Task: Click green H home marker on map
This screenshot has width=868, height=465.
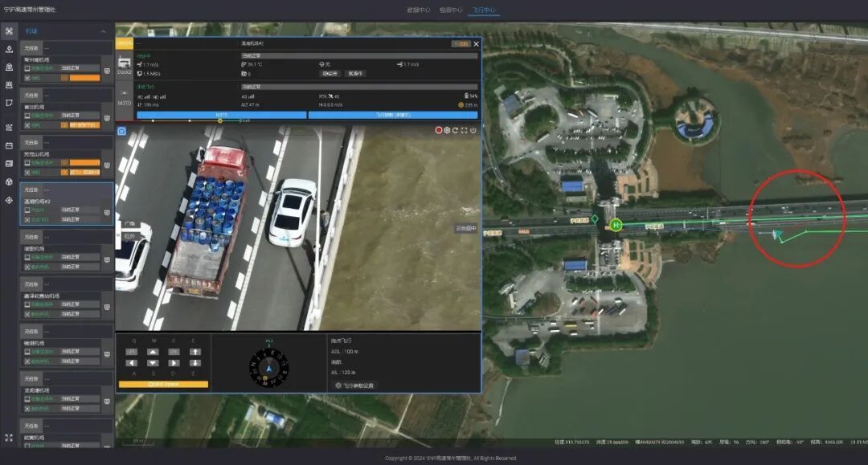Action: [x=616, y=226]
